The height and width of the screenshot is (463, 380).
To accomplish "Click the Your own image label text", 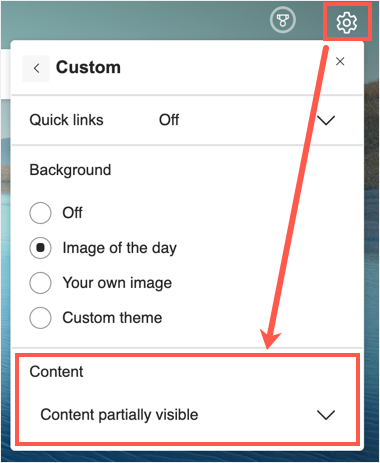I will [117, 283].
